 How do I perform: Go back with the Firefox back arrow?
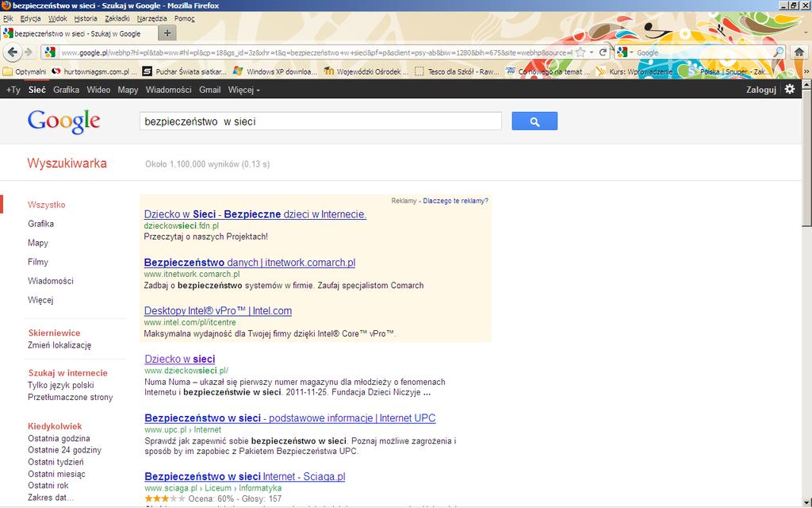13,52
